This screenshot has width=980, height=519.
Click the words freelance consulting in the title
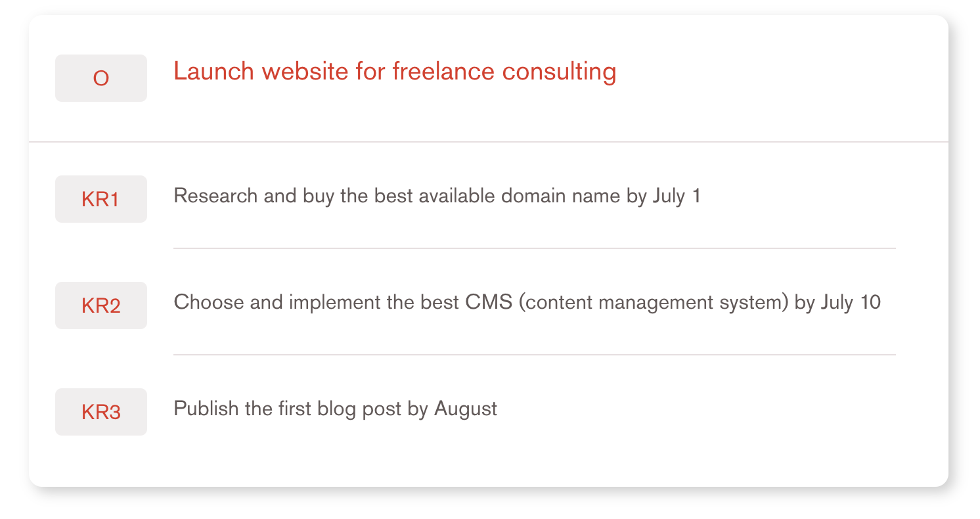pyautogui.click(x=504, y=72)
